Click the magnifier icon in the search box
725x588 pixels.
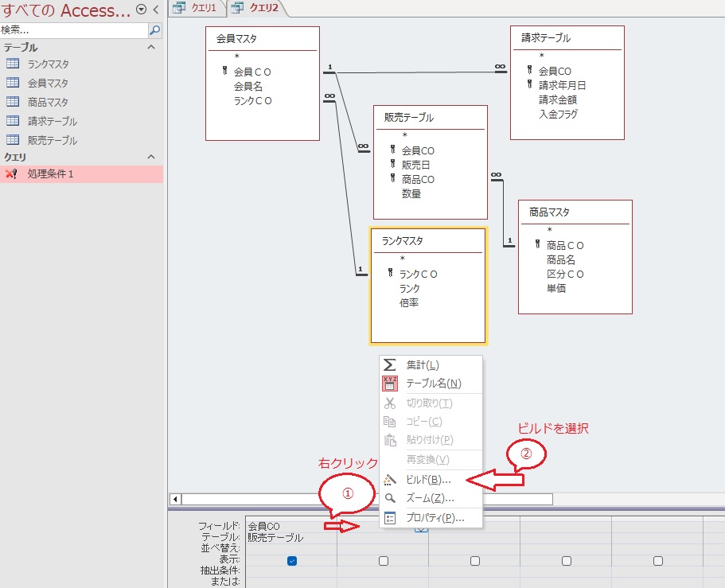tap(155, 30)
